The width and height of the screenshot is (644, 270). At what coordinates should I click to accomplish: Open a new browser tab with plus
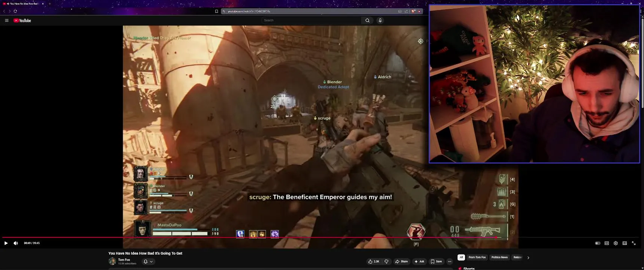pyautogui.click(x=49, y=4)
